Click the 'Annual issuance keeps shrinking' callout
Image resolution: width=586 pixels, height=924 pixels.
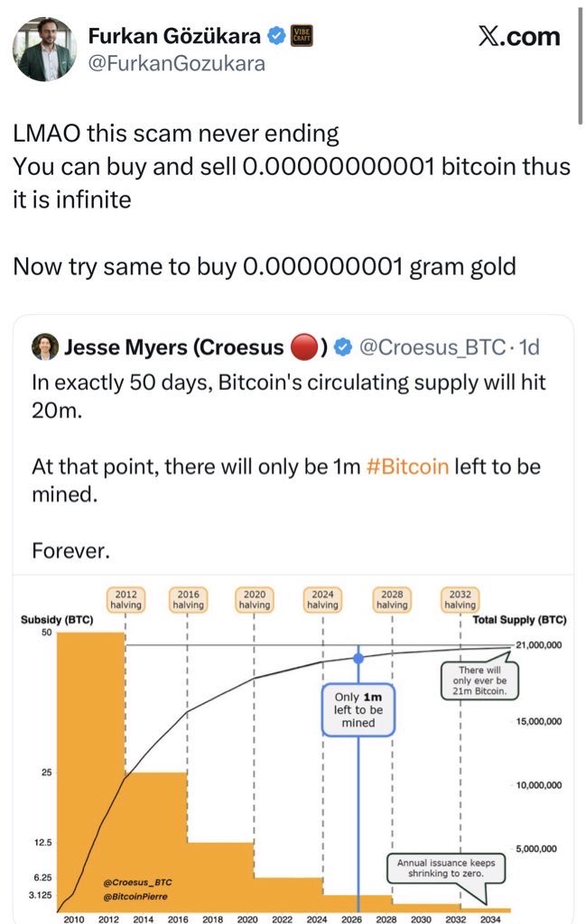pyautogui.click(x=446, y=868)
